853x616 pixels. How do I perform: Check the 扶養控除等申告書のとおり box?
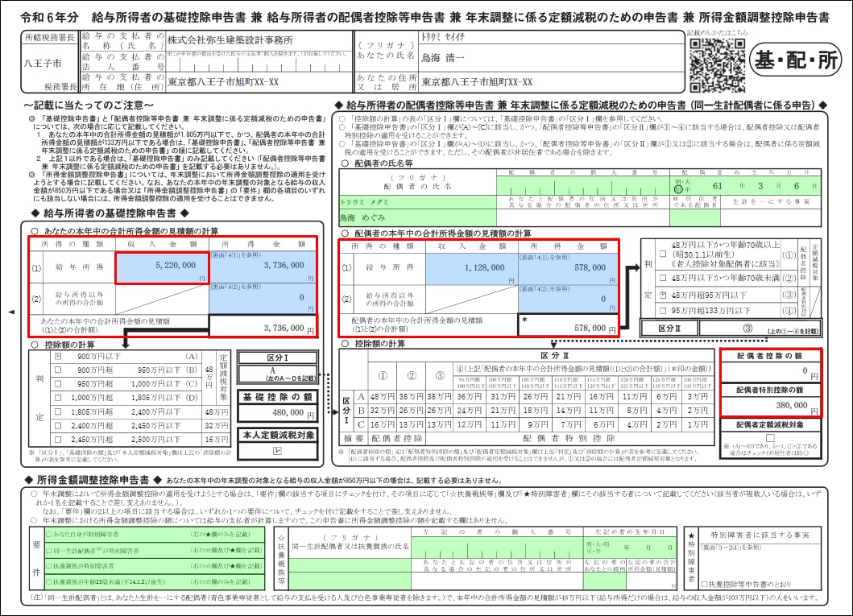pos(705,585)
